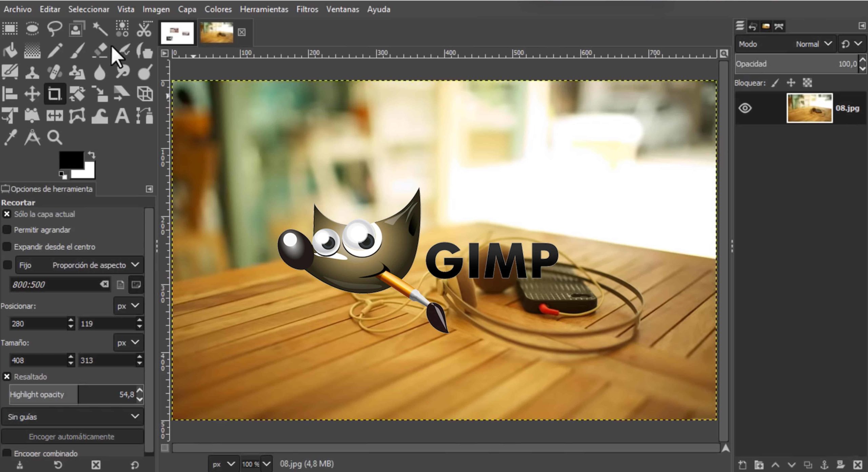Click the Encoger automáticamente button
This screenshot has width=868, height=472.
[x=72, y=436]
